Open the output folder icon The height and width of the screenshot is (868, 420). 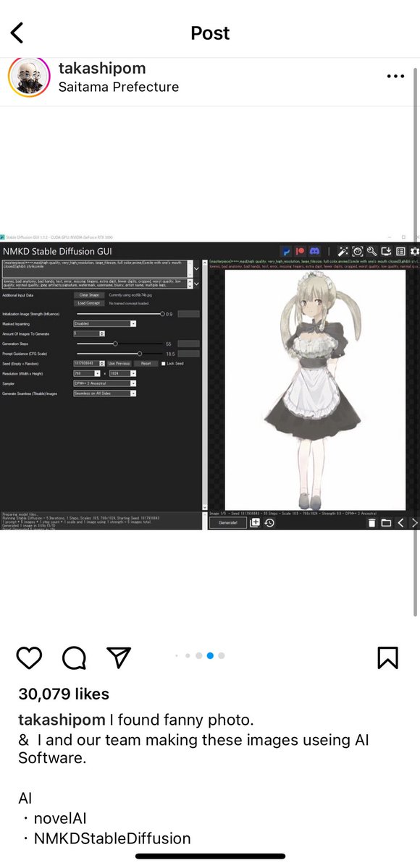pyautogui.click(x=386, y=523)
